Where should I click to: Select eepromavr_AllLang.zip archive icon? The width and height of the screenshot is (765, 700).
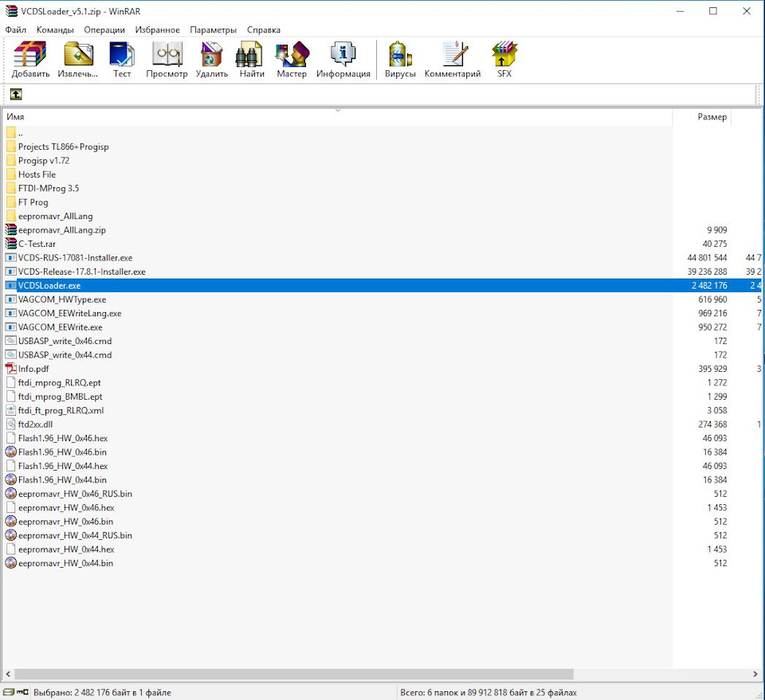10,229
